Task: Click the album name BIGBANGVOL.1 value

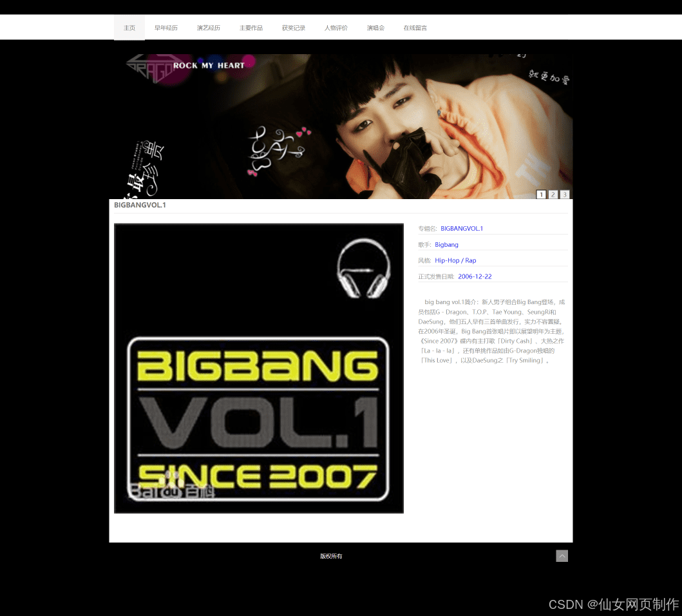Action: (462, 229)
